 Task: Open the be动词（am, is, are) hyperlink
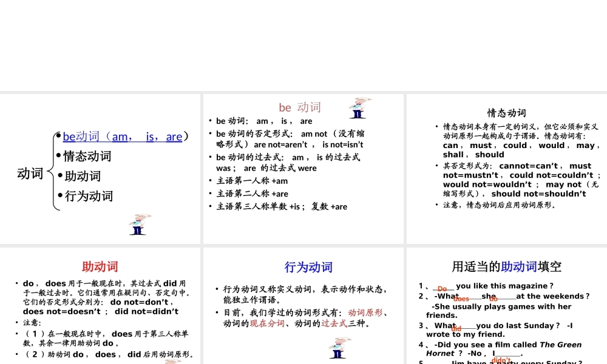pyautogui.click(x=122, y=136)
